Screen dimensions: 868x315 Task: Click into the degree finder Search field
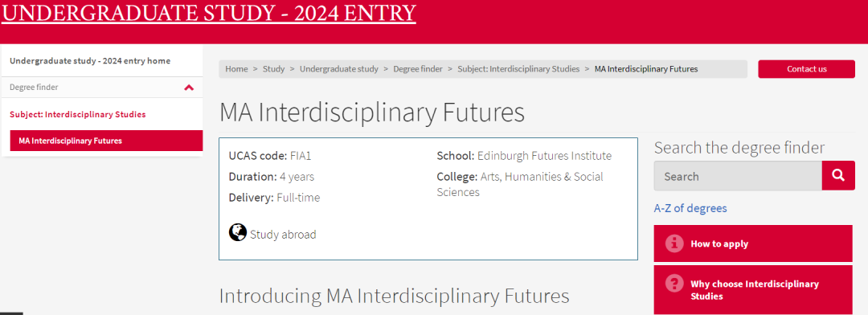coord(738,176)
